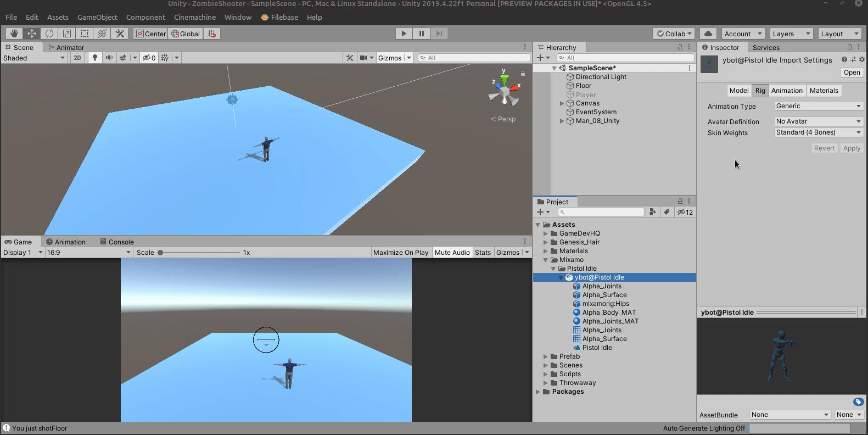The height and width of the screenshot is (435, 868).
Task: Open the Cinemachine menu
Action: coord(195,17)
